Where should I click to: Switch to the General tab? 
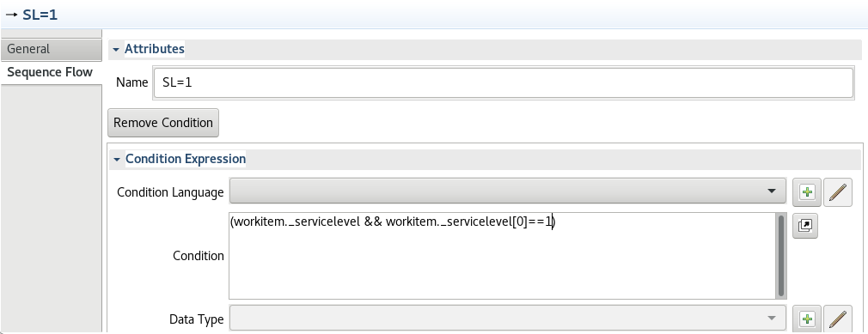click(51, 49)
